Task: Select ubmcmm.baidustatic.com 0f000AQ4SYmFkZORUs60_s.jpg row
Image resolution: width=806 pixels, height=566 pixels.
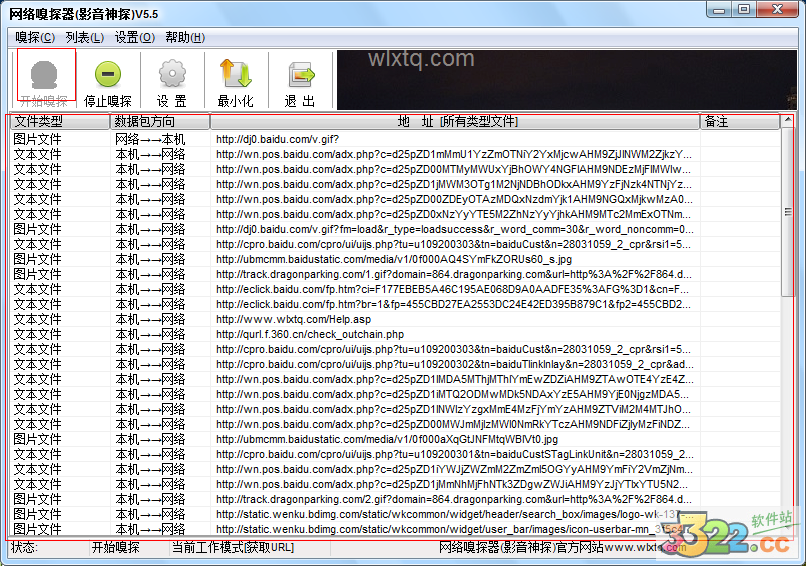Action: click(x=395, y=259)
